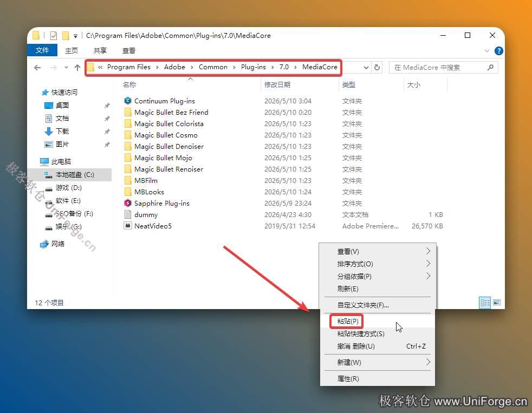Choose 撤消 删除(U) in context menu

pyautogui.click(x=356, y=346)
